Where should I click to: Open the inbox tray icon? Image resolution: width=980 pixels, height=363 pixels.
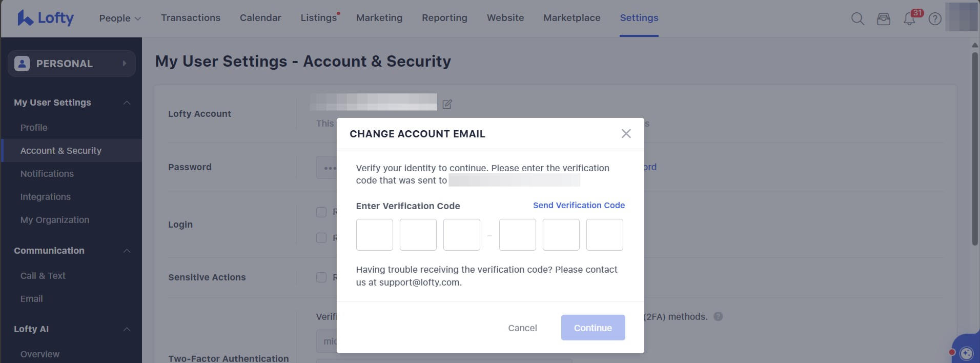pos(883,19)
